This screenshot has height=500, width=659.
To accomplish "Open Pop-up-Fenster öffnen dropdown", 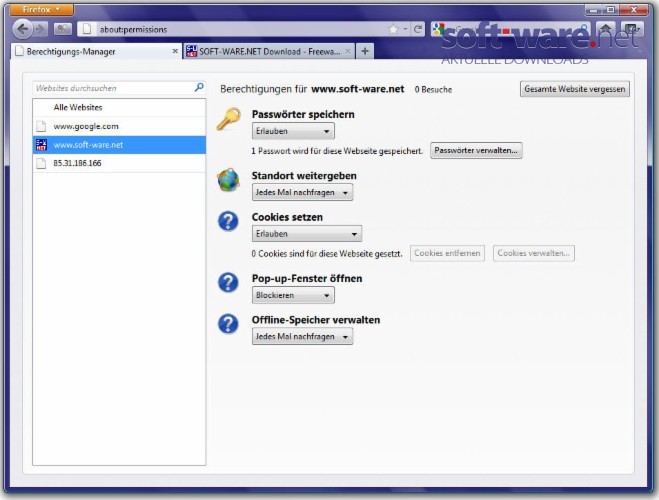I will pos(293,295).
